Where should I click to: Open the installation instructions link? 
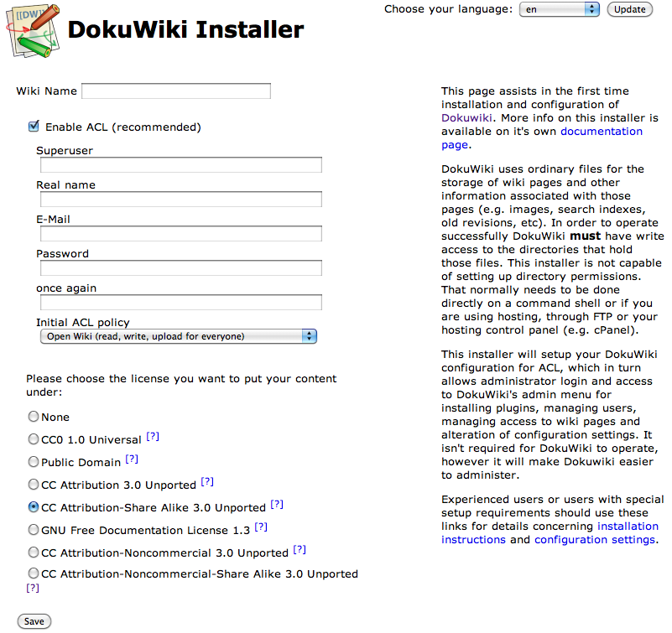click(628, 526)
